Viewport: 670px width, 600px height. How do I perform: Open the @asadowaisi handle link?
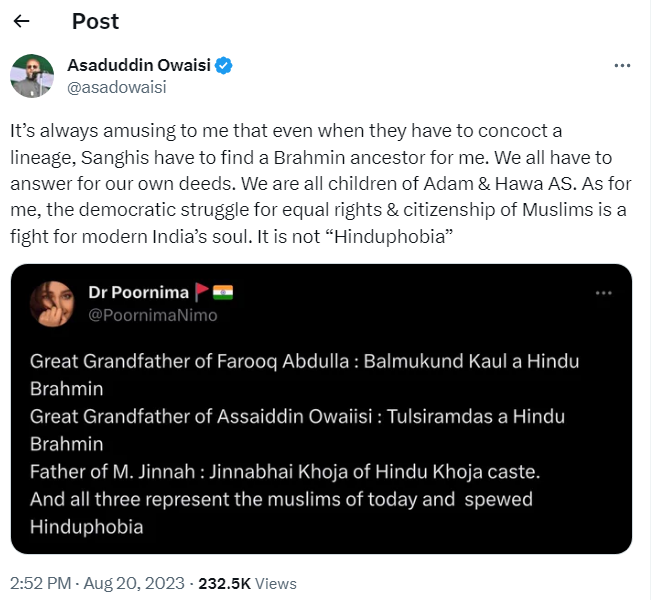coord(116,87)
